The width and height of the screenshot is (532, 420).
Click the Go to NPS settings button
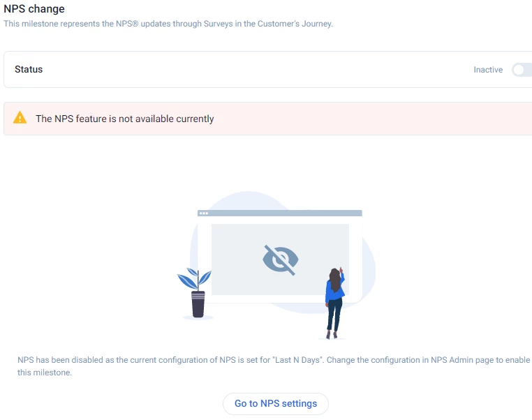coord(276,403)
